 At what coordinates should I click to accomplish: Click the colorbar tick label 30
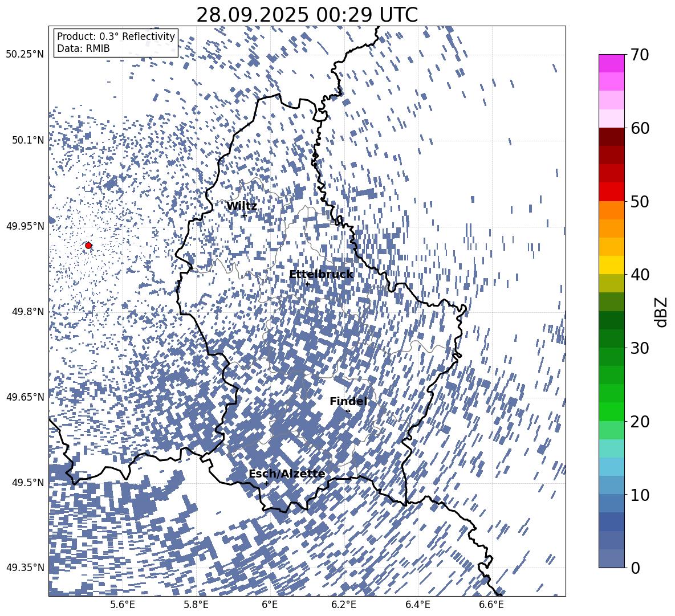point(640,348)
